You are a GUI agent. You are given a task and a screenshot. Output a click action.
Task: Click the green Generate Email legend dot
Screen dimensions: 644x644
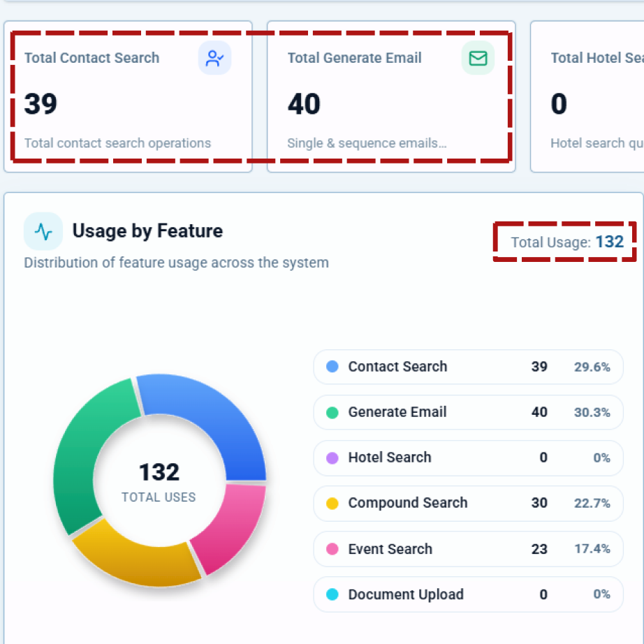(332, 412)
